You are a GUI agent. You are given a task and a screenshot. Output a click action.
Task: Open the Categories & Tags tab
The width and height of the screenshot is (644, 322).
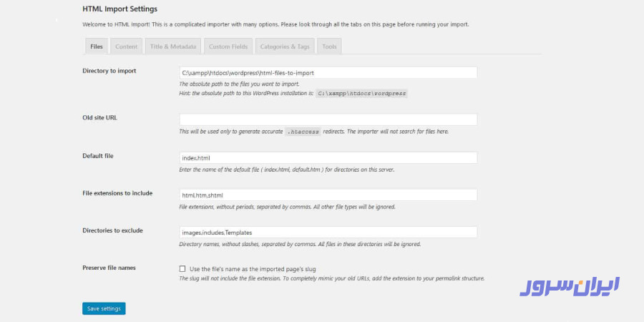point(284,47)
